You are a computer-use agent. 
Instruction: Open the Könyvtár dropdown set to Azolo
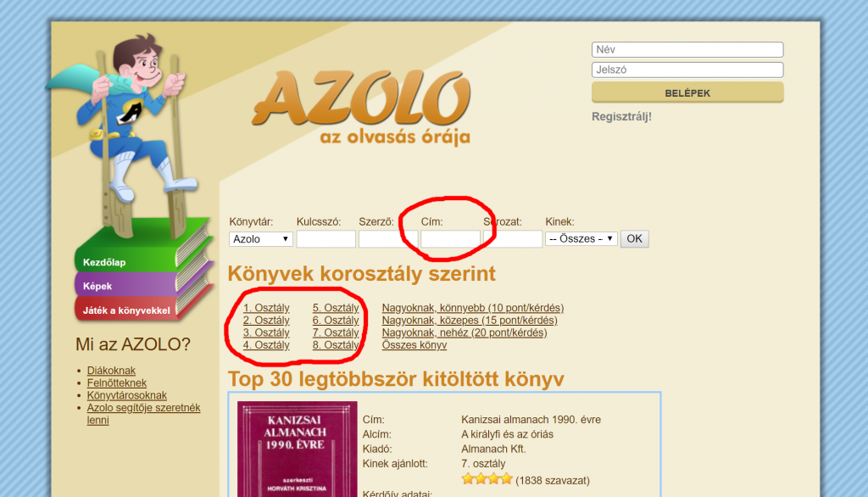click(261, 239)
